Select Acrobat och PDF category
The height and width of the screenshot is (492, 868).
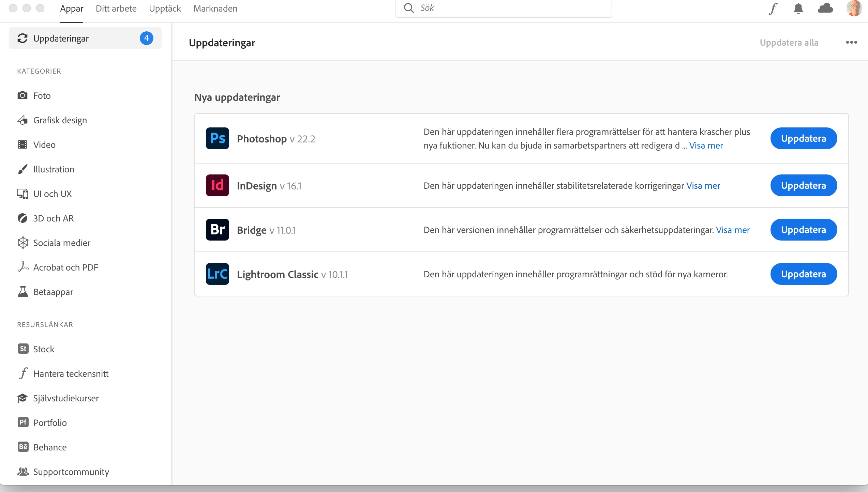point(65,267)
